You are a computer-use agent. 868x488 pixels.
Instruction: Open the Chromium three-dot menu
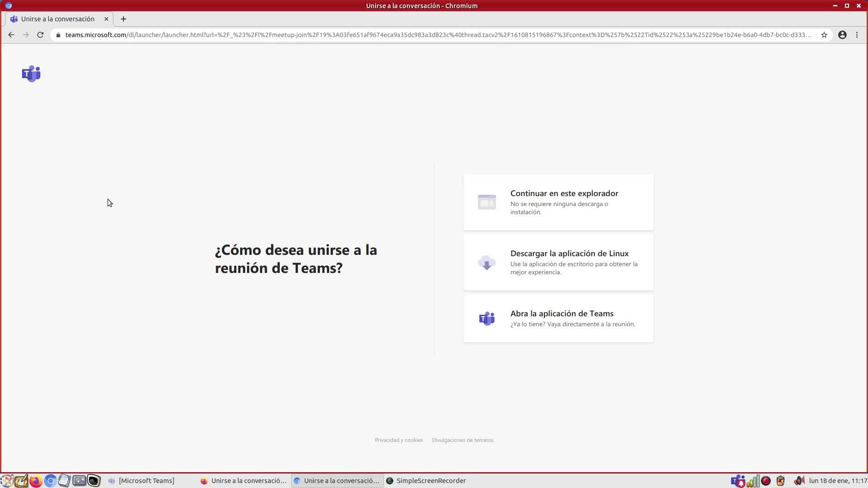pyautogui.click(x=857, y=35)
